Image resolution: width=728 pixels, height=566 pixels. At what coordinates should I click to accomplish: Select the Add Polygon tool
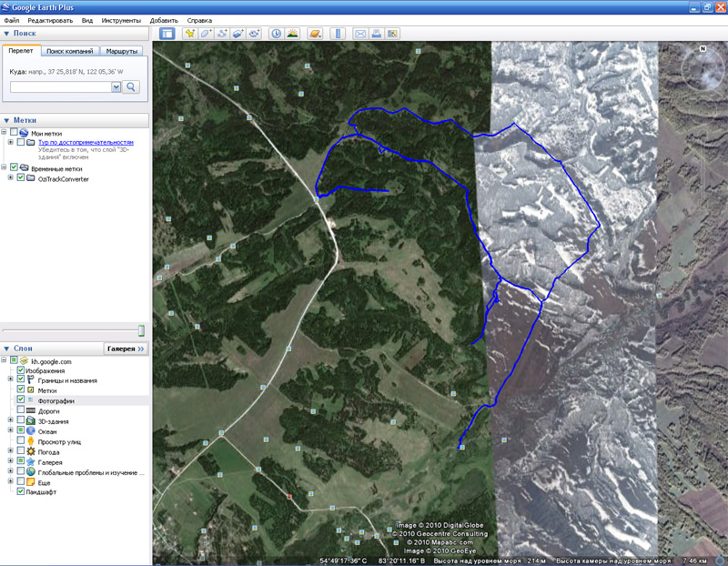click(206, 34)
